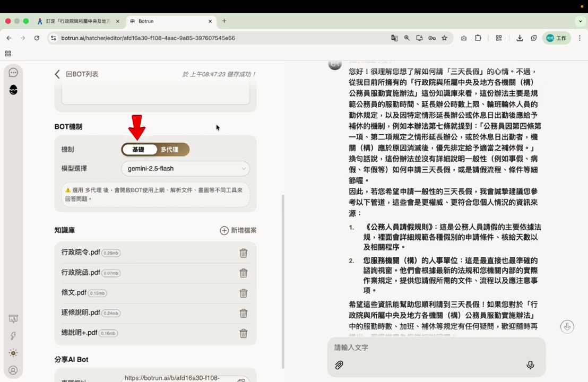Open the translate page icon in address bar
Viewport: 588px width, 382px height.
coord(394,38)
